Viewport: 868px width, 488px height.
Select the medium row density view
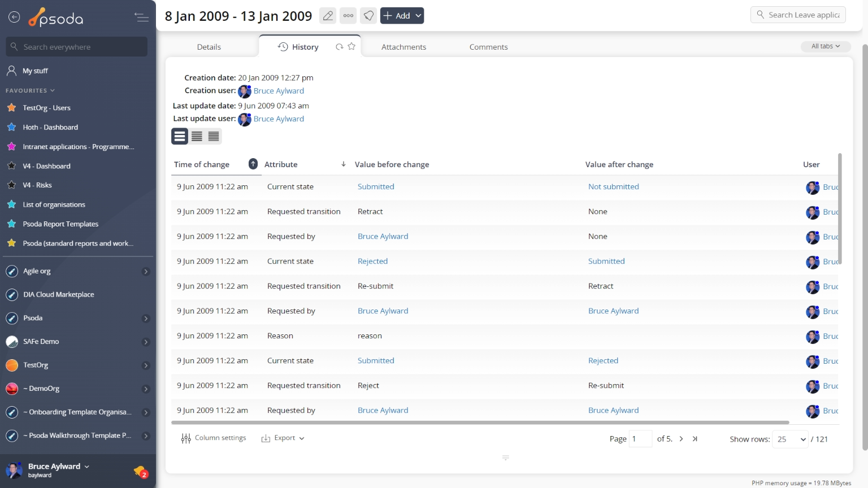[x=197, y=136]
